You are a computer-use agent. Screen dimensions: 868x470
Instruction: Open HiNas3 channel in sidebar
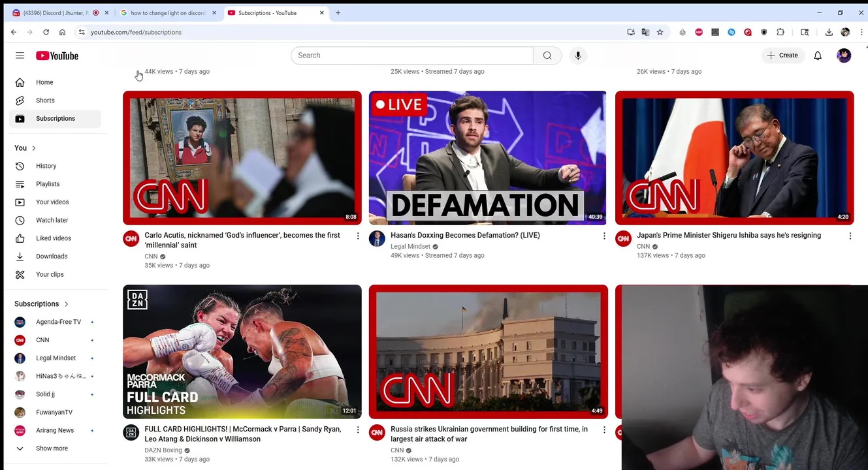(56, 376)
